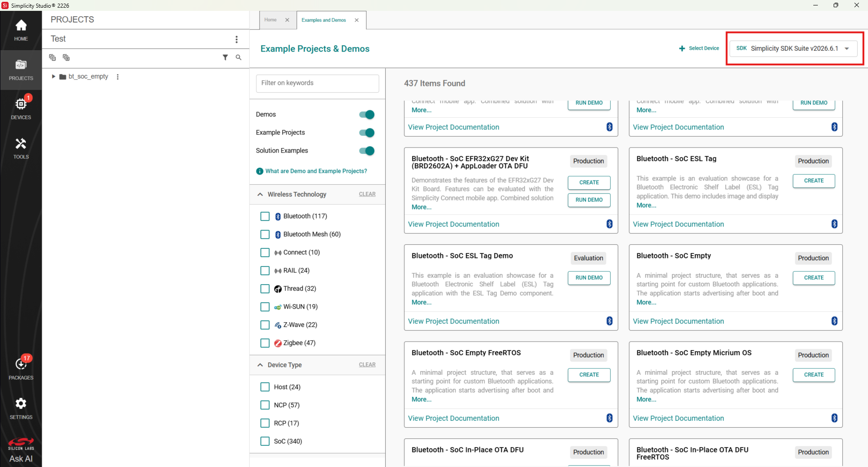Run demo for Bluetooth - SoC ESL Tag Demo
868x467 pixels.
click(x=589, y=278)
